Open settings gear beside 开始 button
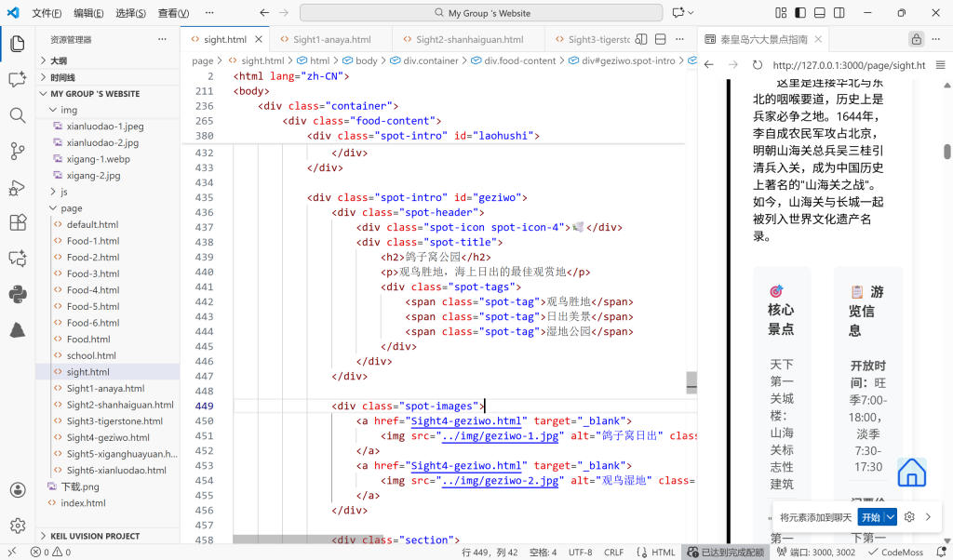Image resolution: width=953 pixels, height=560 pixels. click(x=910, y=517)
